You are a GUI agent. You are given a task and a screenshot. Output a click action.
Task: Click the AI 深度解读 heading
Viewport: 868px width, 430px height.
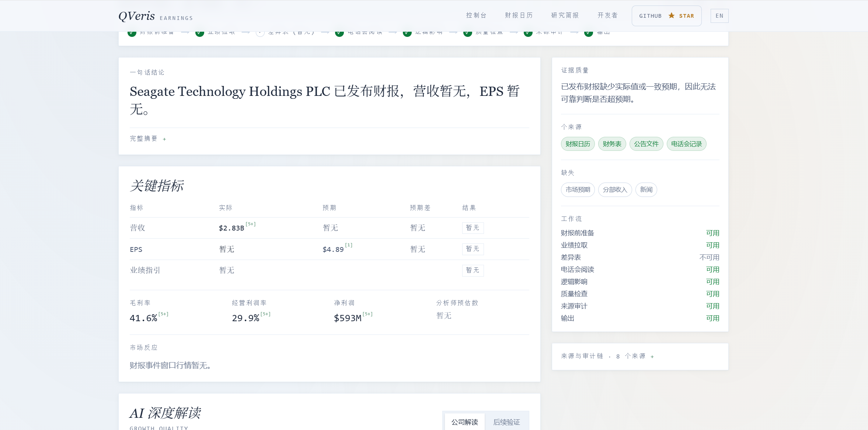pyautogui.click(x=165, y=413)
